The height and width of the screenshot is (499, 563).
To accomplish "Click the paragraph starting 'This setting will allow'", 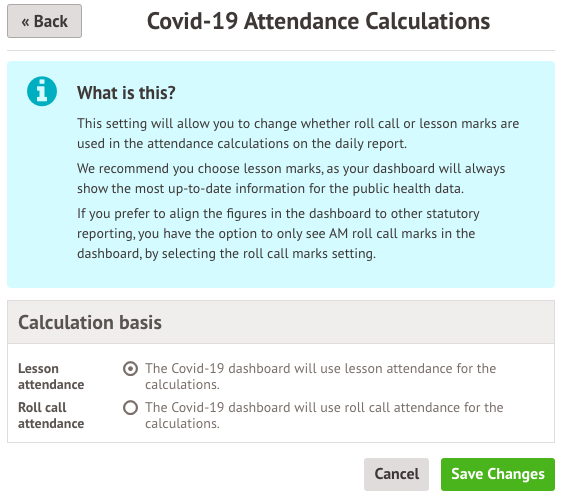I will pyautogui.click(x=298, y=134).
